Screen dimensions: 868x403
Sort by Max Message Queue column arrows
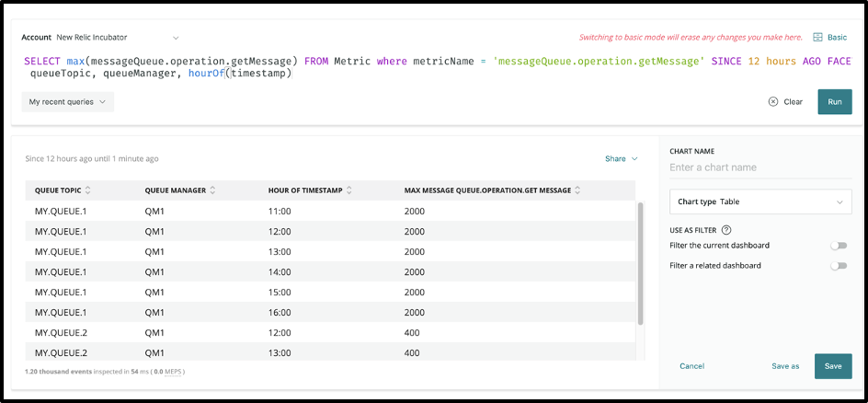point(577,190)
